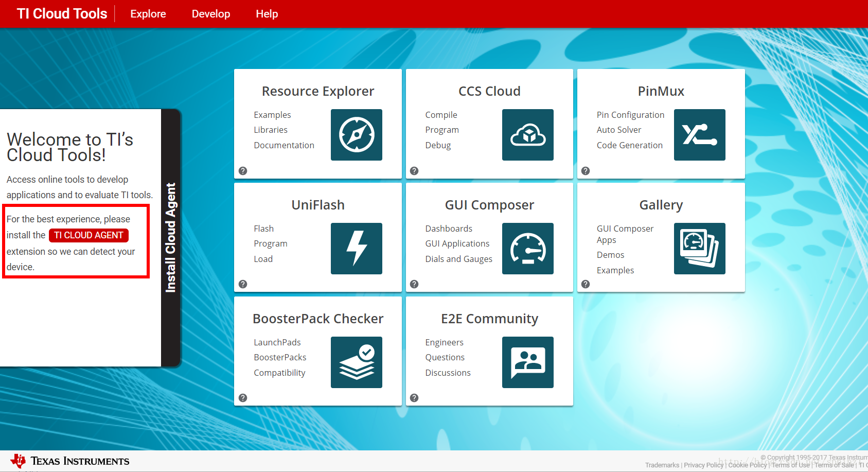Launch the CCS Cloud icon
This screenshot has width=868, height=472.
(528, 135)
